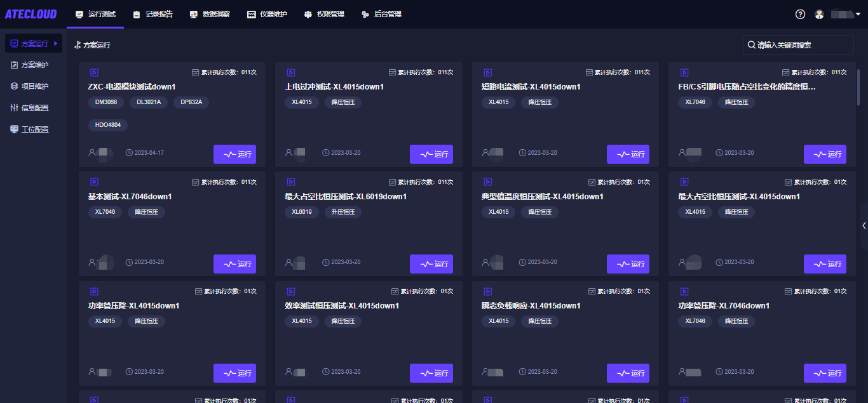
Task: Click the 瞬态负载响应-XL4015down1 title
Action: tap(531, 306)
